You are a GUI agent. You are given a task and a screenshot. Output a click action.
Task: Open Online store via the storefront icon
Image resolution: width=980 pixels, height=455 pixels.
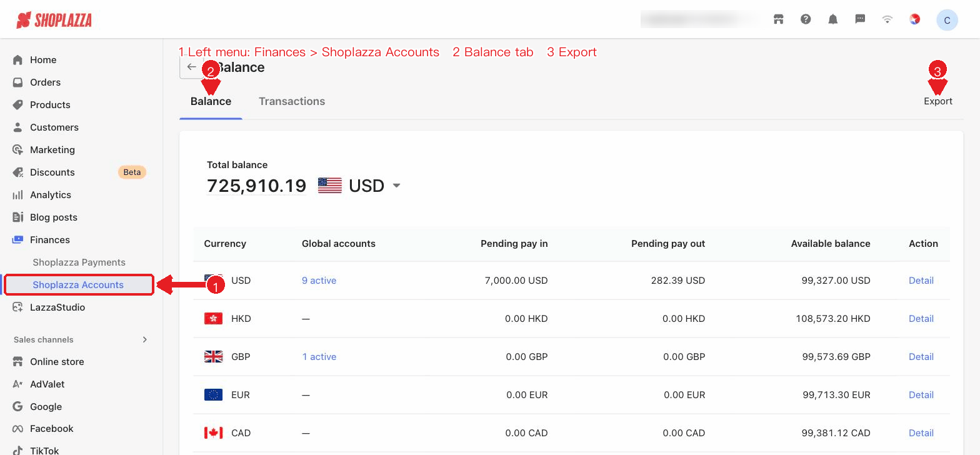pyautogui.click(x=17, y=362)
